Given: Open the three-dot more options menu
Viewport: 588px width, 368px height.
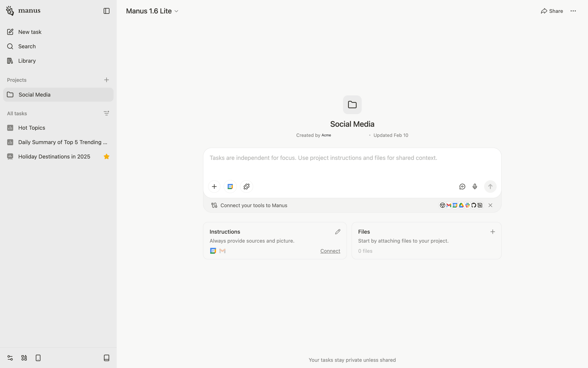Looking at the screenshot, I should coord(573,11).
